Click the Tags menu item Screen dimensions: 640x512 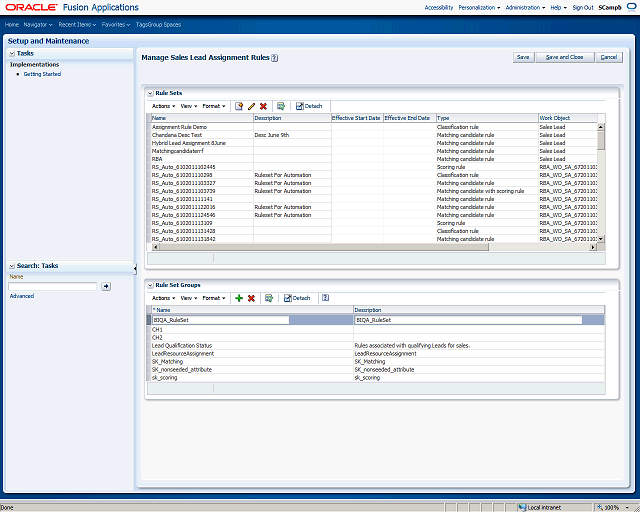tap(141, 24)
